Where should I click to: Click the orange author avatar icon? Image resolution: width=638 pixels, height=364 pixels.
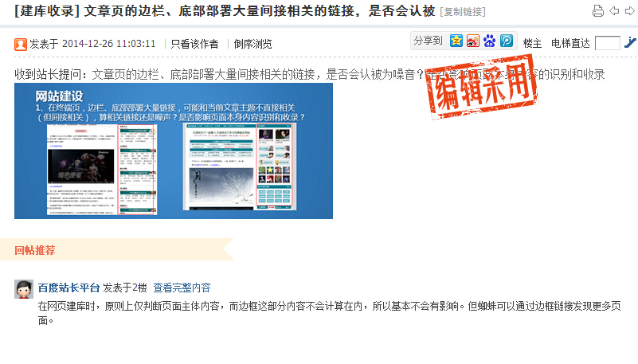(x=21, y=44)
